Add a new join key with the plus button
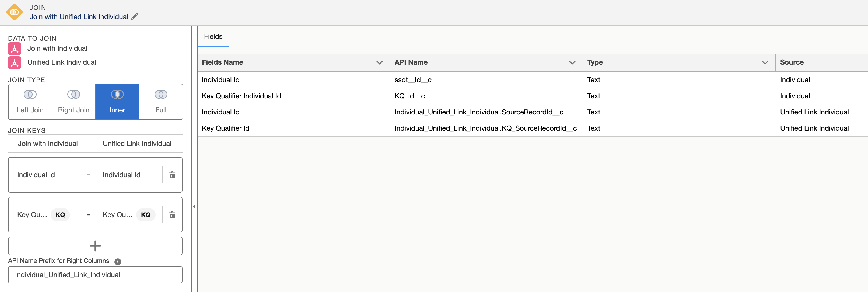This screenshot has height=292, width=868. tap(95, 245)
